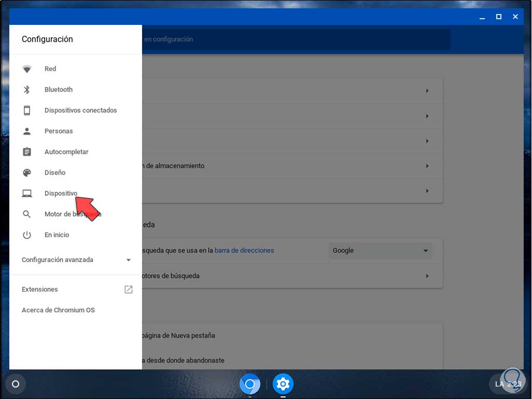The height and width of the screenshot is (399, 532).
Task: Click the palette icon for Diseño
Action: coord(27,172)
